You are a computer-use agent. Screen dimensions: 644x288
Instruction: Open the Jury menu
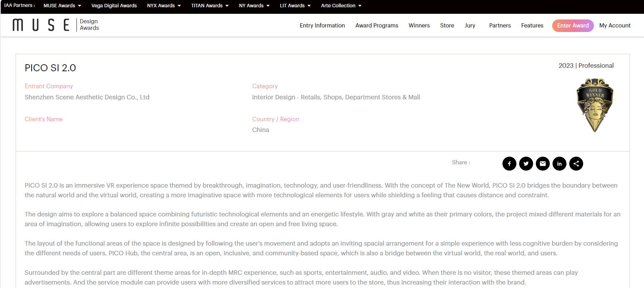(470, 25)
